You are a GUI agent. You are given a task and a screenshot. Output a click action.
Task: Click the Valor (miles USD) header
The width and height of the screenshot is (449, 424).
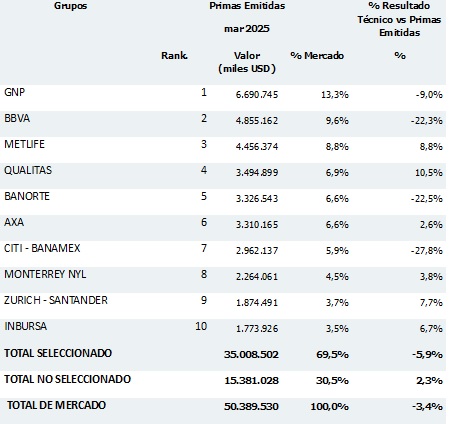pos(247,62)
